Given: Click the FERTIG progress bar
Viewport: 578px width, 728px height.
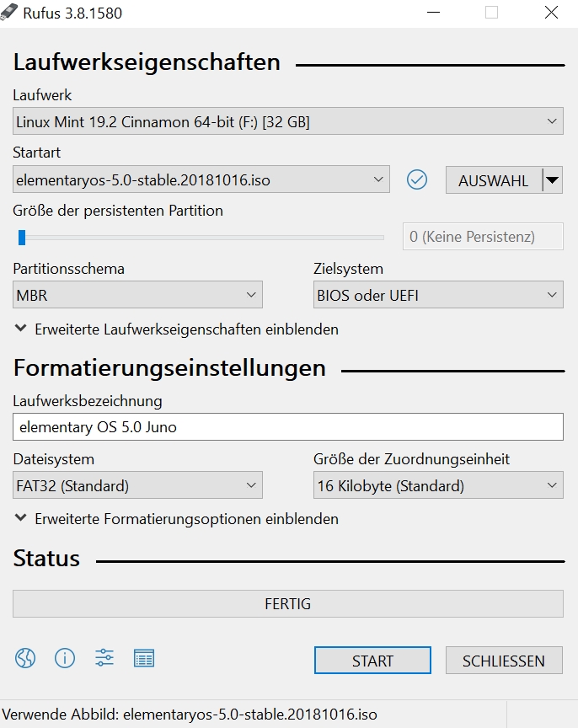Looking at the screenshot, I should [288, 603].
